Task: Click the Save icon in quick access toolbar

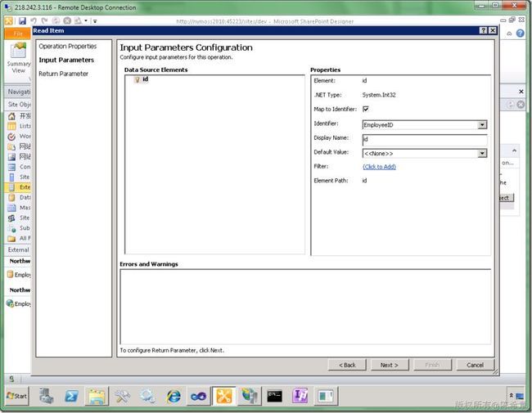Action: tap(22, 21)
